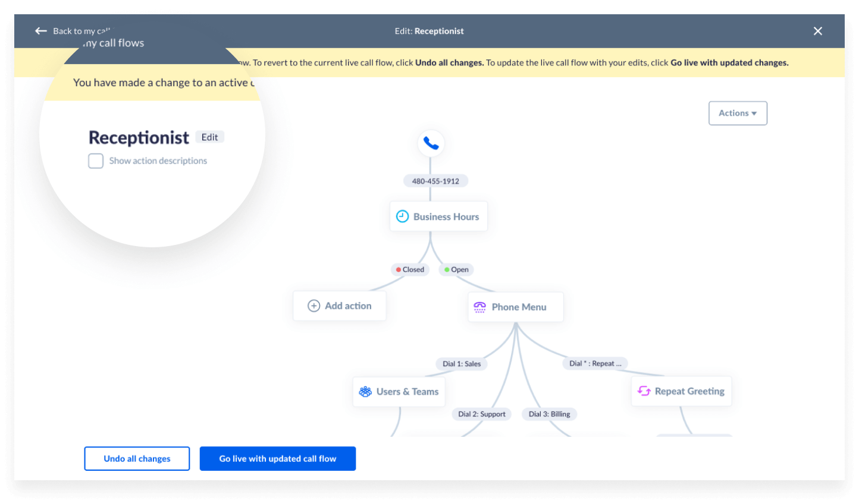
Task: Click the back arrow icon
Action: pyautogui.click(x=41, y=31)
